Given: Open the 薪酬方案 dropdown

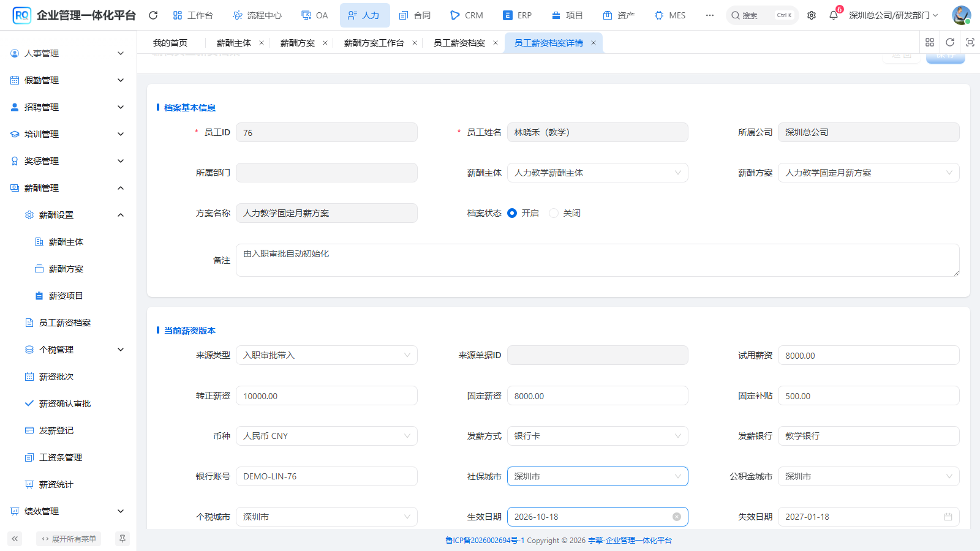Looking at the screenshot, I should pos(869,173).
